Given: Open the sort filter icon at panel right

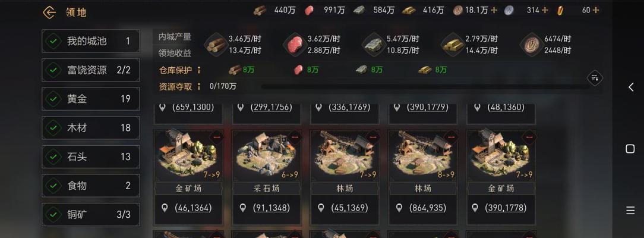Looking at the screenshot, I should pyautogui.click(x=595, y=78).
